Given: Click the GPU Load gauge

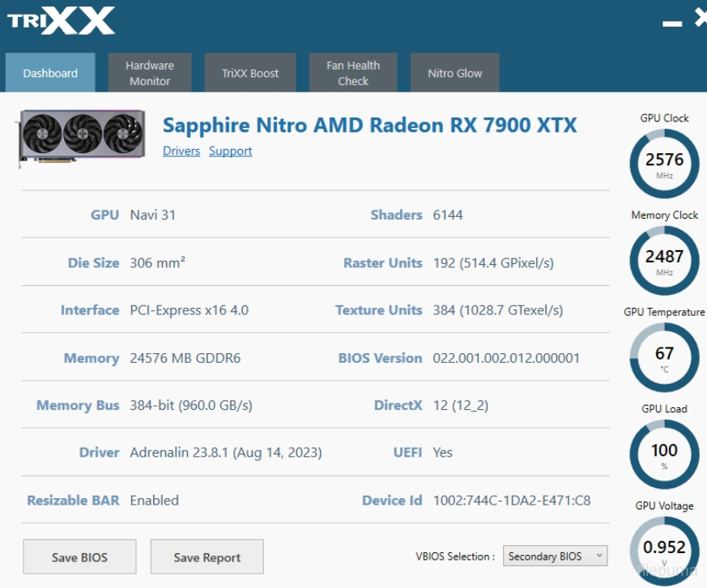Looking at the screenshot, I should pyautogui.click(x=664, y=454).
